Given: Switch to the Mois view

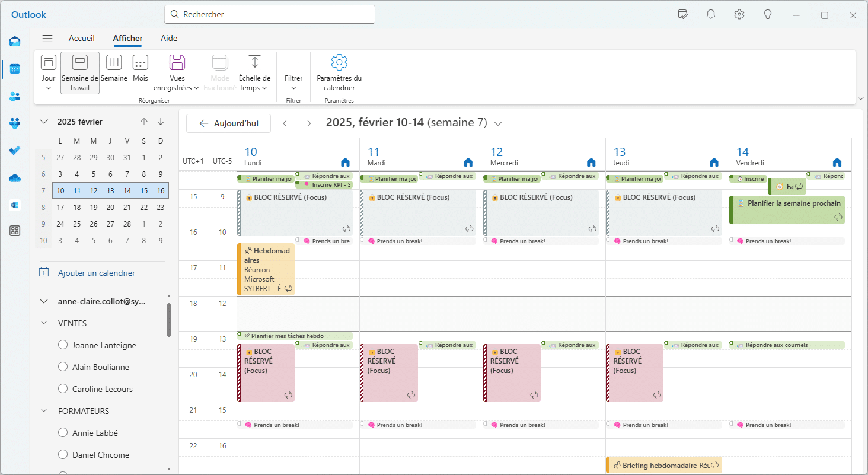Looking at the screenshot, I should point(141,69).
